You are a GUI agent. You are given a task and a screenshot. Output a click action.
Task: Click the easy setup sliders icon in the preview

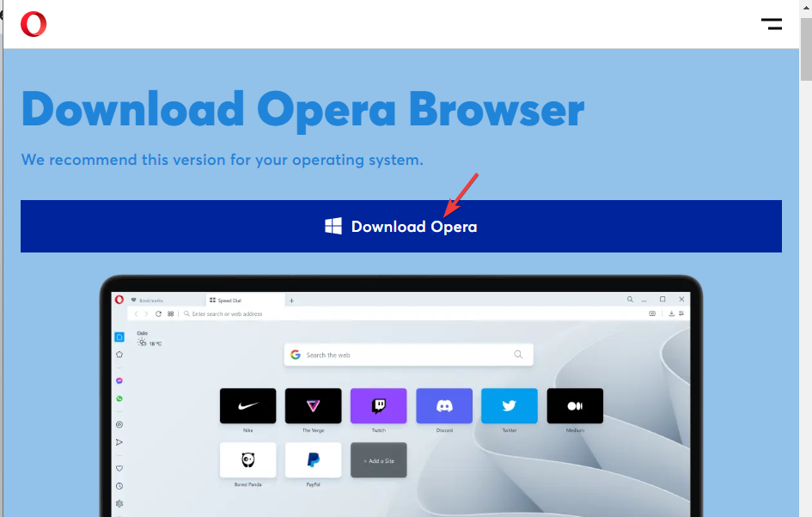pyautogui.click(x=681, y=313)
